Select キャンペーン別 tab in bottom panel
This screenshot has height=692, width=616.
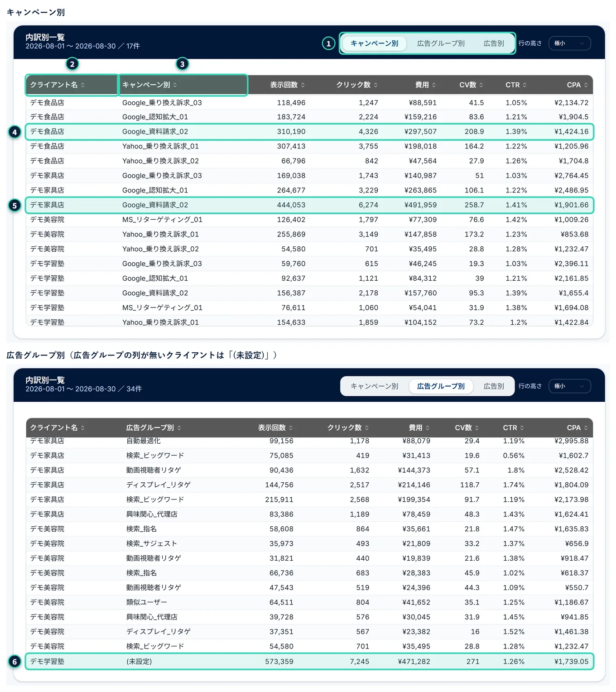[375, 386]
